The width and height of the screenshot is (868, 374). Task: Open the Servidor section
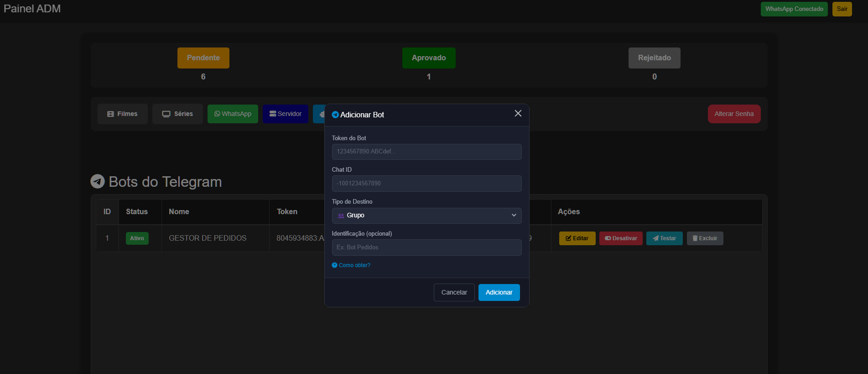click(x=285, y=114)
